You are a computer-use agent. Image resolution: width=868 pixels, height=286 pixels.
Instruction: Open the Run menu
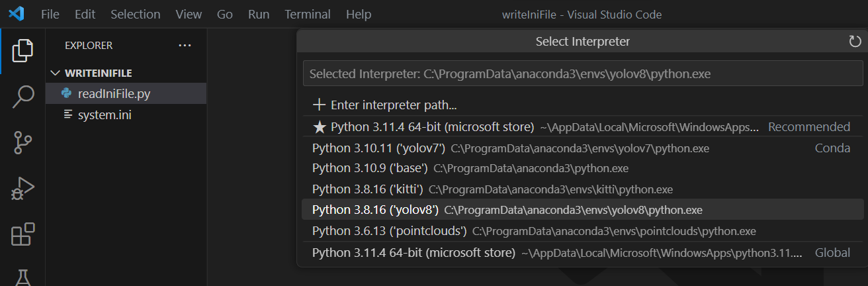259,14
